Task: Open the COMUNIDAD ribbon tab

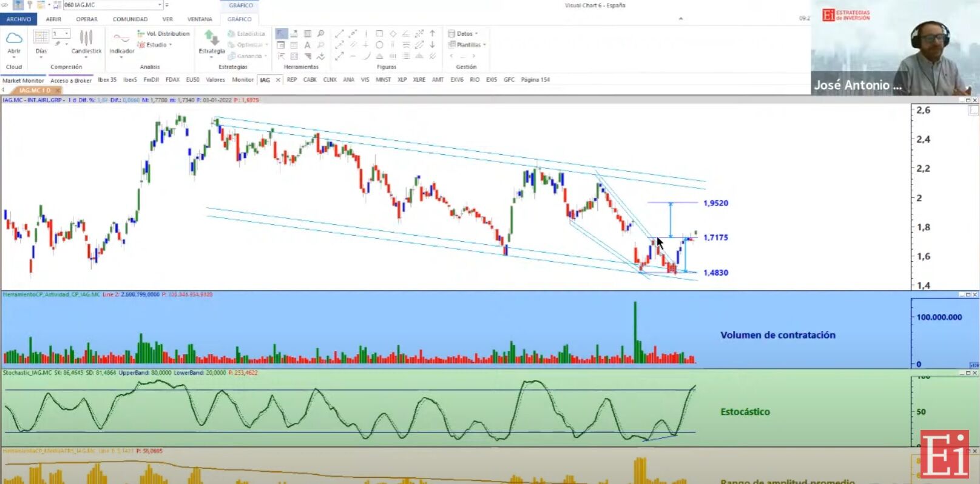Action: click(130, 19)
